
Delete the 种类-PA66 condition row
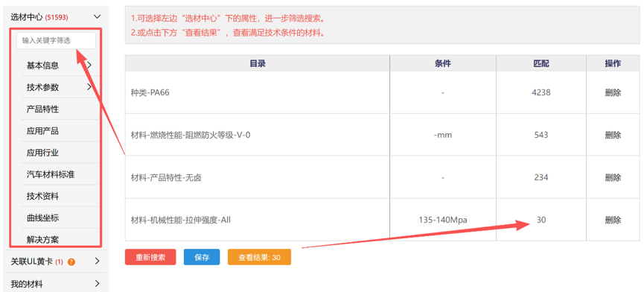click(x=613, y=93)
